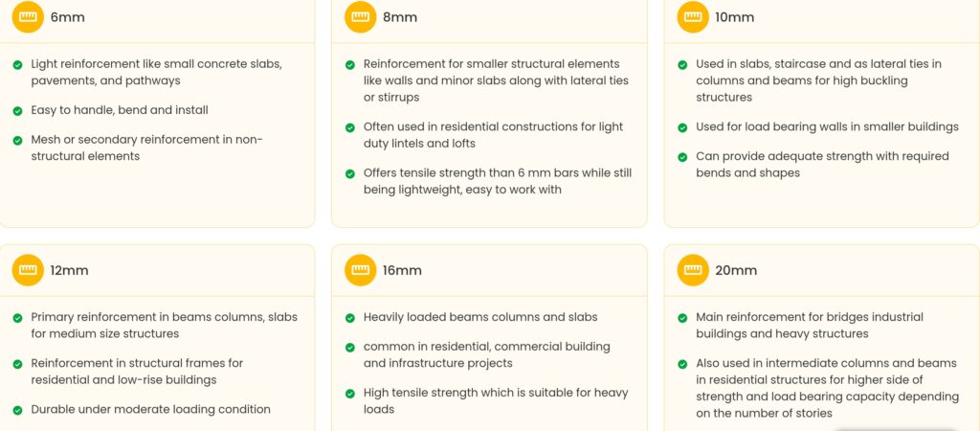Click the ruler icon beside 12mm
Viewport: 980px width, 431px height.
pos(28,270)
